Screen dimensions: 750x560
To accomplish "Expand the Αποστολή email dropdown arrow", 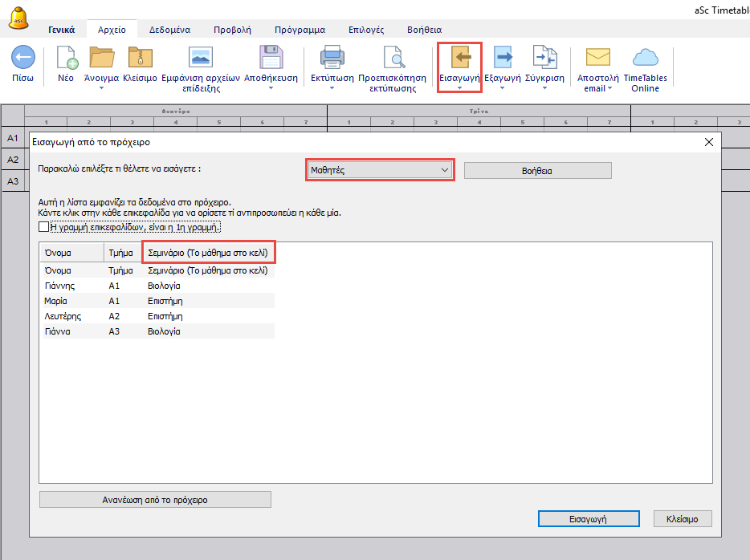I will coord(609,88).
